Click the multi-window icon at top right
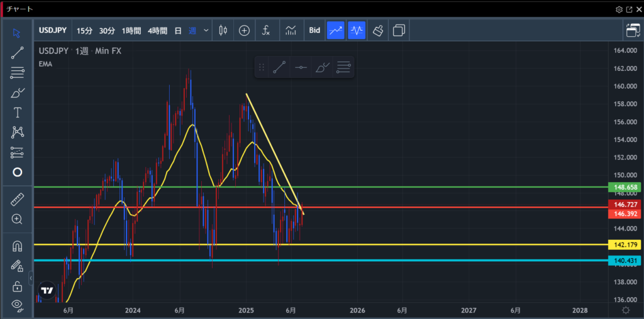The image size is (644, 319). (x=633, y=31)
